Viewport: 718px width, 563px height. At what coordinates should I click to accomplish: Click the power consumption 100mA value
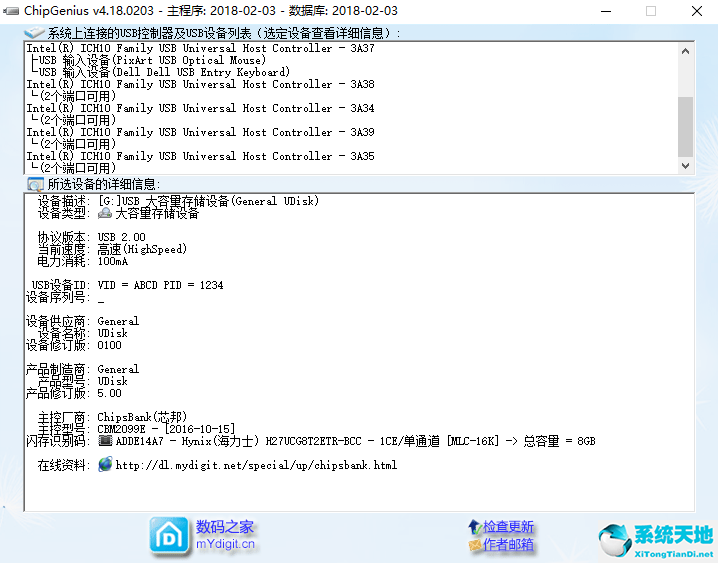[x=113, y=261]
